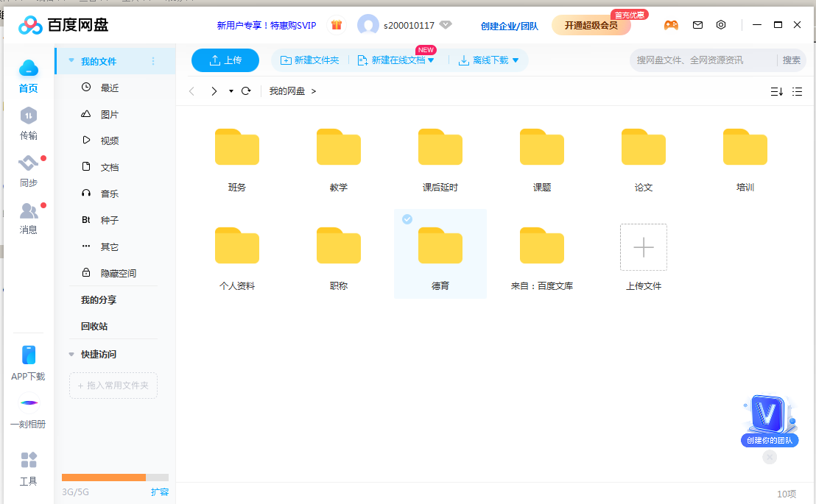
Task: Click the refresh icon in navigation bar
Action: pos(246,91)
